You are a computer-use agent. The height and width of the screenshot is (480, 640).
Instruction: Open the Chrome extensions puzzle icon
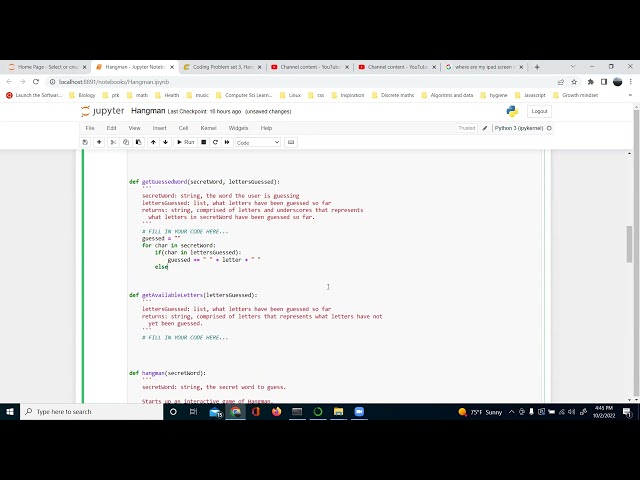tap(591, 82)
